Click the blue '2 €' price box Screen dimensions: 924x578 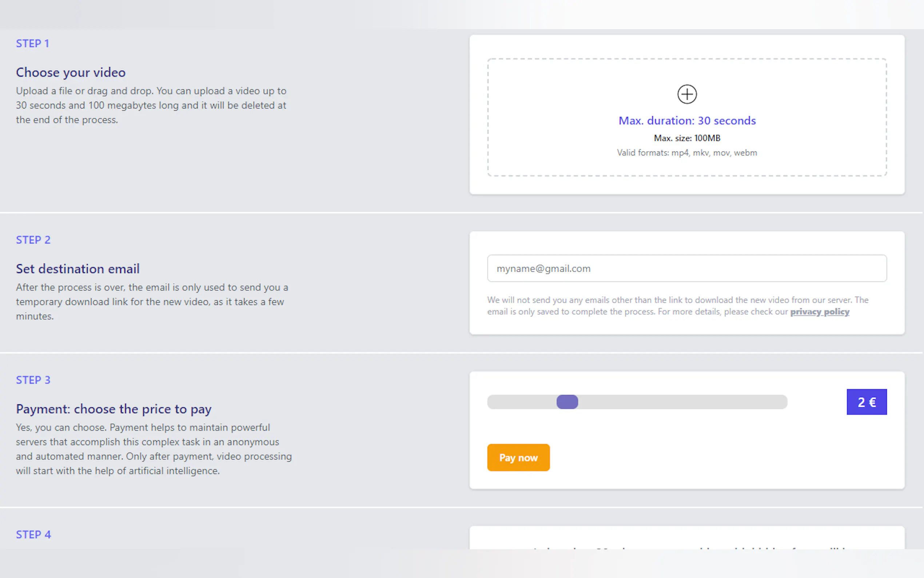point(866,402)
